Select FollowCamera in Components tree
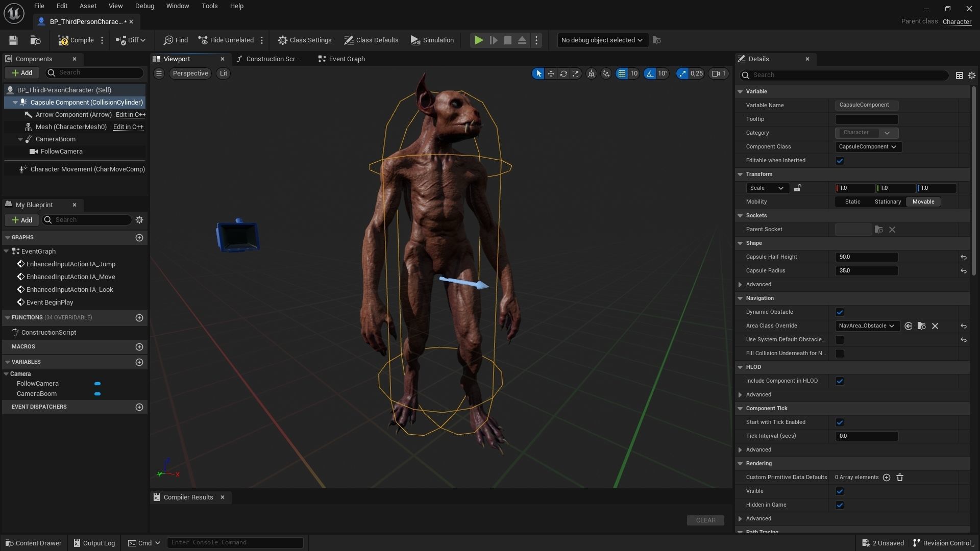 [61, 152]
